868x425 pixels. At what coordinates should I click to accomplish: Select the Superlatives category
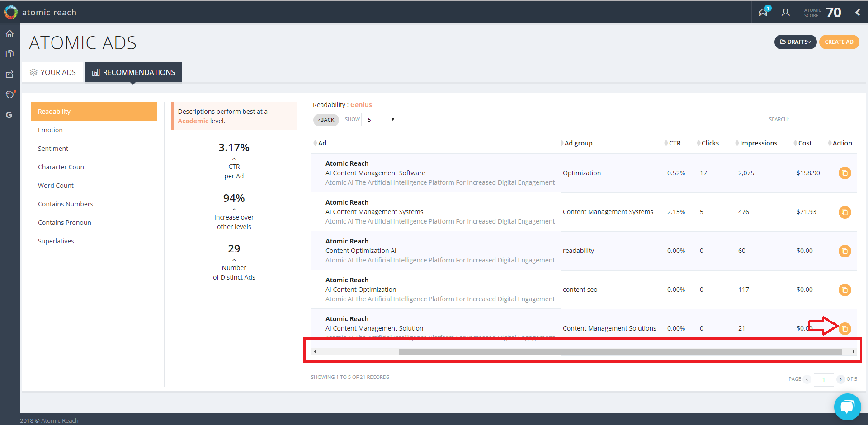[x=94, y=241]
